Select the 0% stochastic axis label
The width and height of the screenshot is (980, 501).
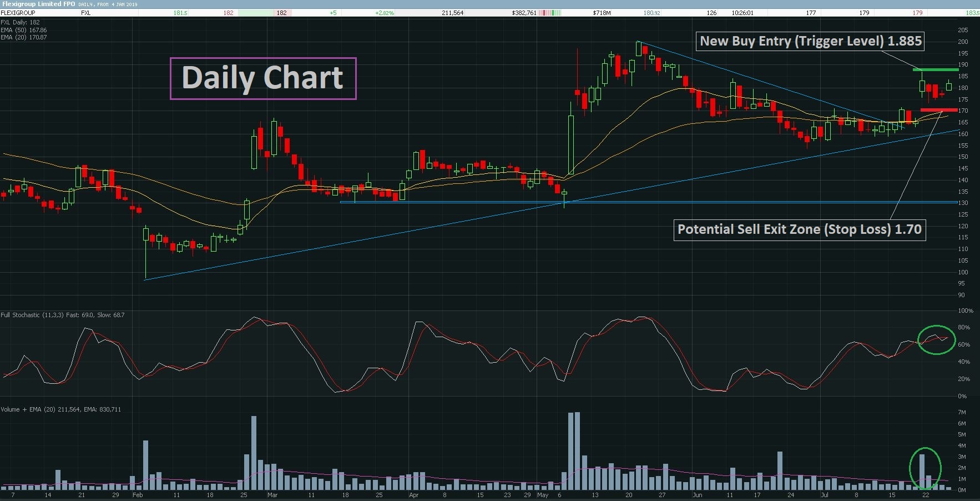click(962, 397)
